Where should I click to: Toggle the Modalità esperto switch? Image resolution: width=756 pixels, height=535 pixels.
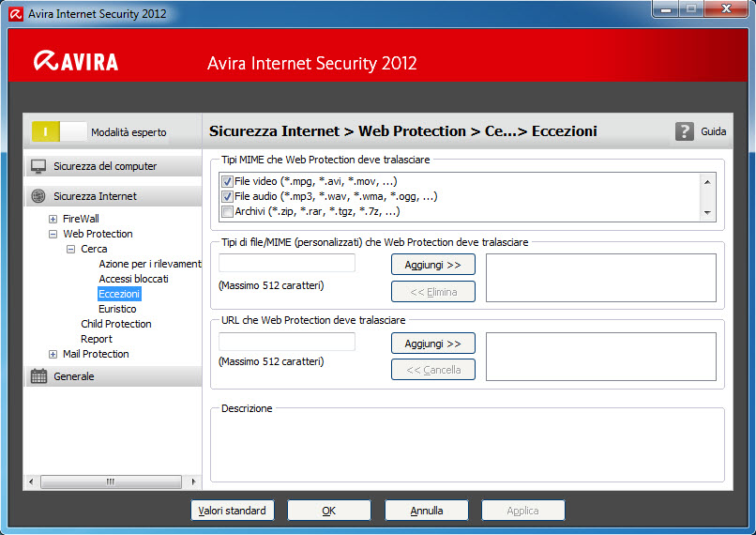point(59,131)
